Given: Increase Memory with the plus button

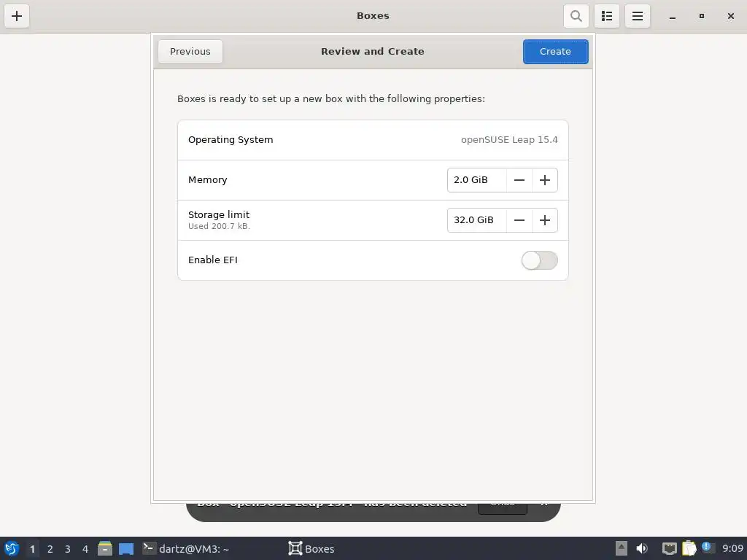Looking at the screenshot, I should point(544,180).
